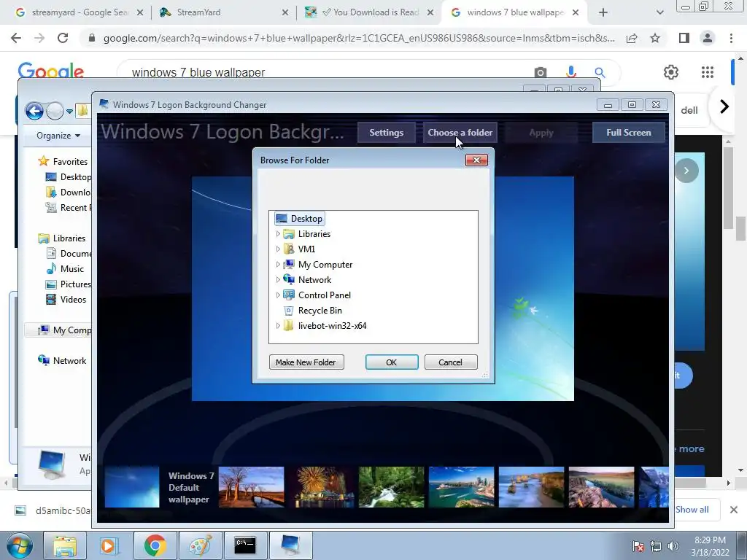
Task: Click Google's blue search magnifier icon
Action: (600, 72)
